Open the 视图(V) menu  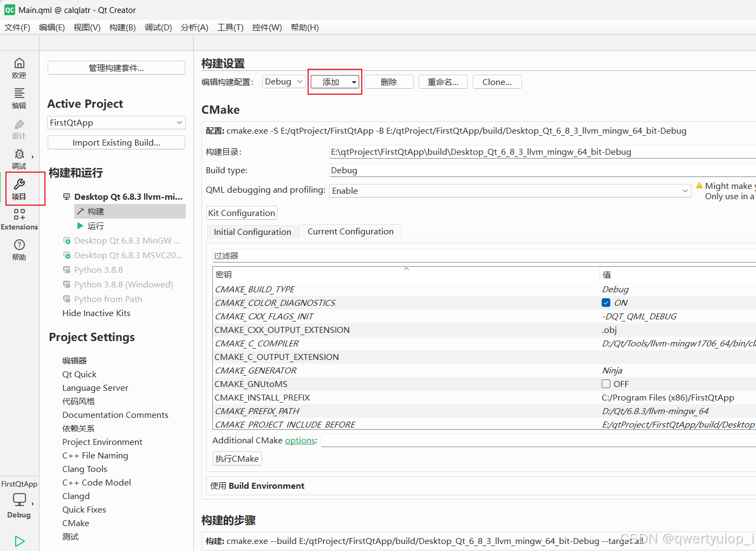[x=87, y=27]
